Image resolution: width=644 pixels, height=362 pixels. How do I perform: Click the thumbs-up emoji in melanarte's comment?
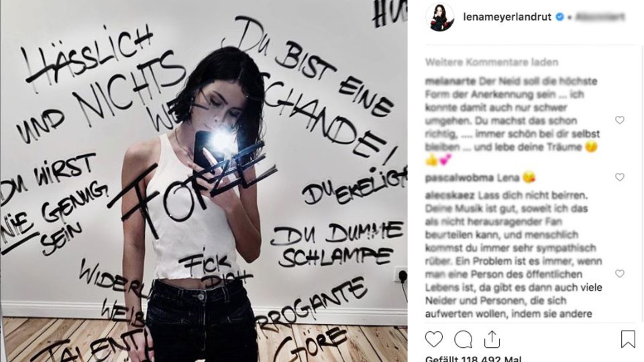coord(431,160)
